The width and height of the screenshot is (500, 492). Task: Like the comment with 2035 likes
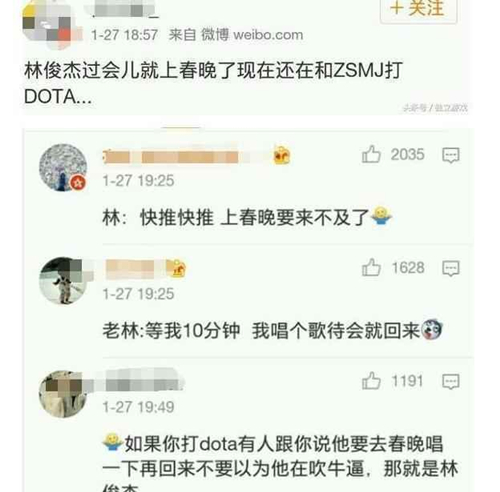tap(371, 154)
